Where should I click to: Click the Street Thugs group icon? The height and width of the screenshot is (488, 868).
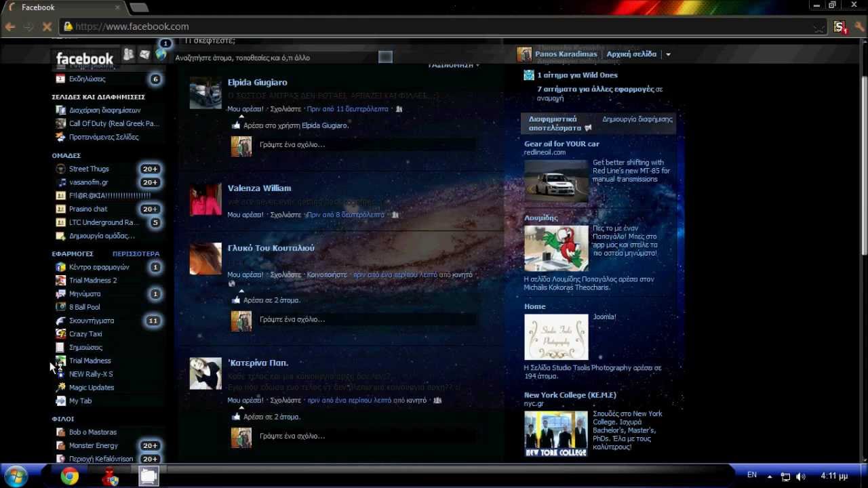point(60,169)
